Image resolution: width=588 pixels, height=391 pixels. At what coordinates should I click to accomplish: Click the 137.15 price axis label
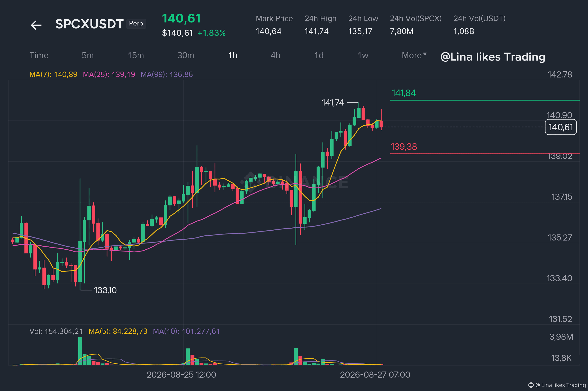[x=562, y=197]
